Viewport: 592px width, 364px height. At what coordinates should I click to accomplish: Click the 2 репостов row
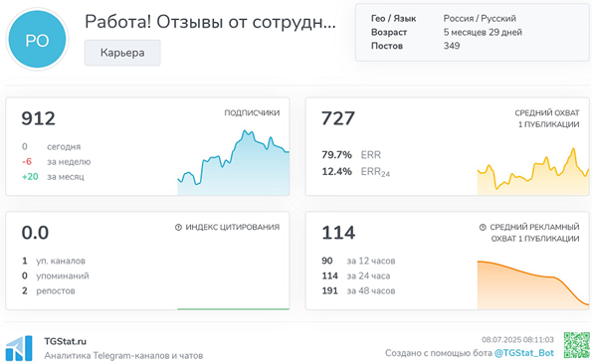[x=49, y=290]
